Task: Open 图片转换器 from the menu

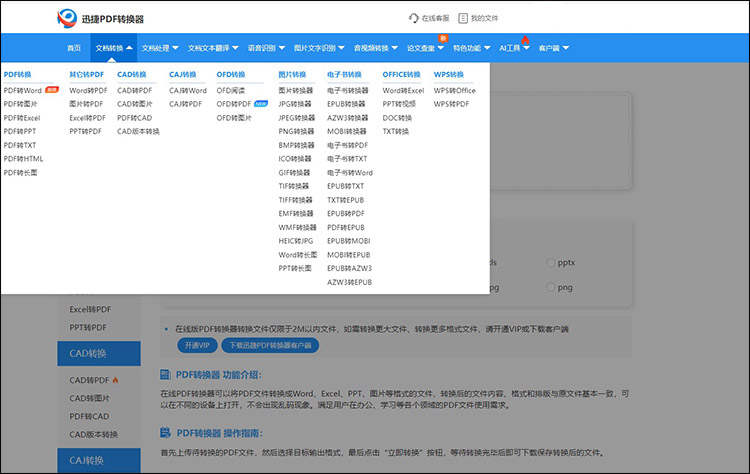Action: [x=296, y=90]
